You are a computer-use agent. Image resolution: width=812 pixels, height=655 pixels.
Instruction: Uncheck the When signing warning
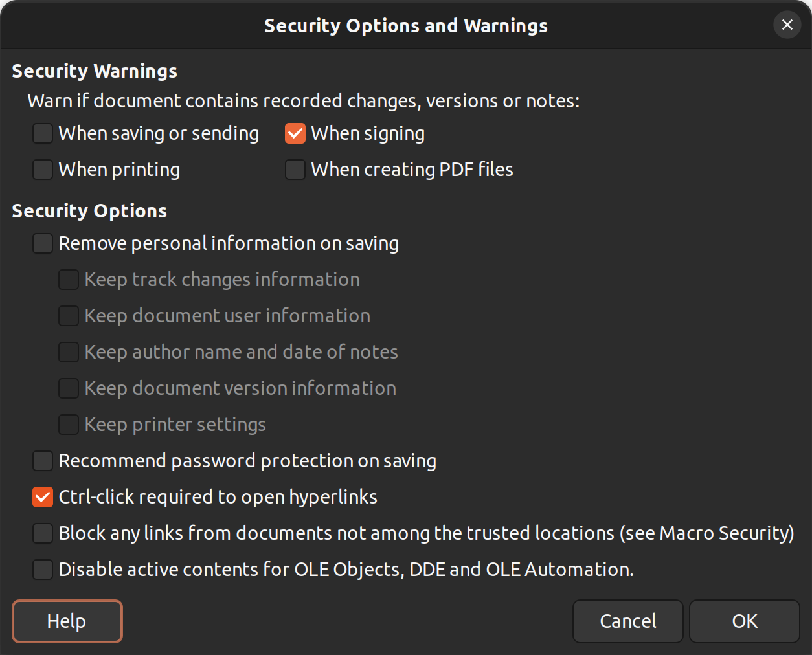[295, 133]
